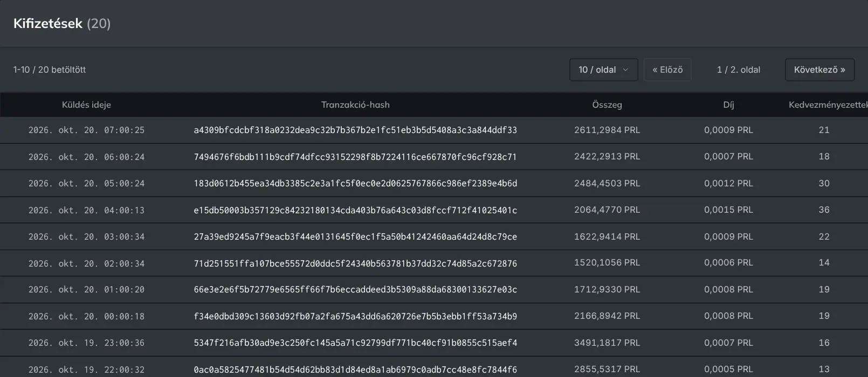Viewport: 868px width, 377px height.
Task: Click the Tranzakció-hash column header
Action: (355, 105)
